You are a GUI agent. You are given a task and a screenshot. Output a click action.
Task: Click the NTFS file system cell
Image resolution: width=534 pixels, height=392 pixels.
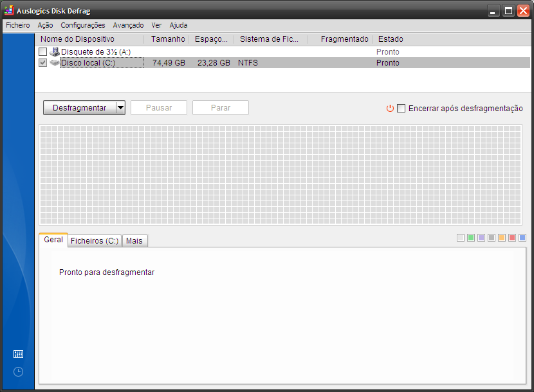coord(248,62)
